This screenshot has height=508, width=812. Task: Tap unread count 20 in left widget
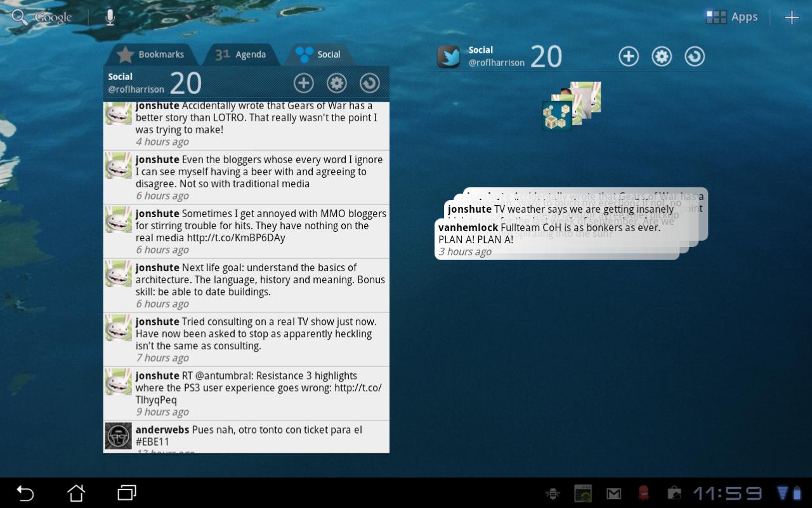(x=186, y=83)
